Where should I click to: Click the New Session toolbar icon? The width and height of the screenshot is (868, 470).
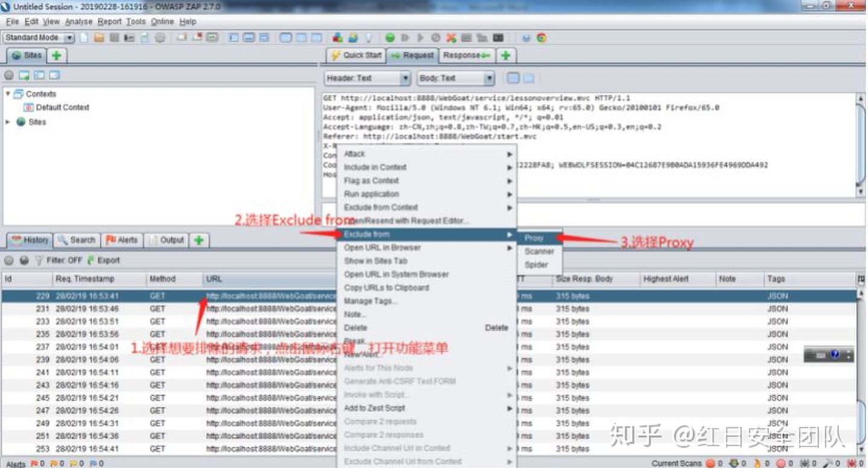[x=84, y=37]
